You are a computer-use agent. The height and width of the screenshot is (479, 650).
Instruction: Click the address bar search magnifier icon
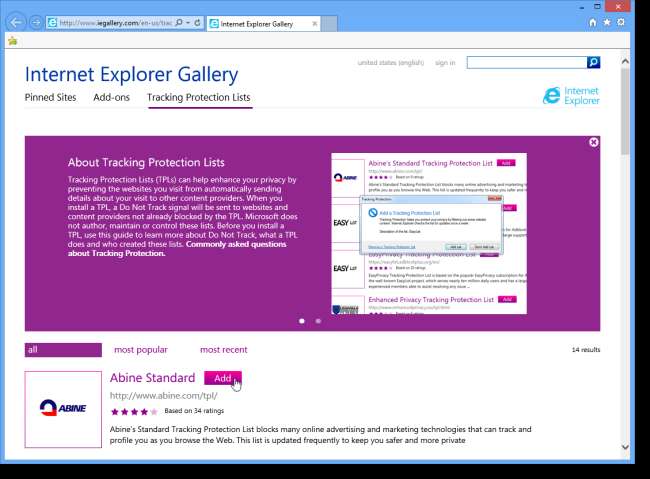click(179, 22)
